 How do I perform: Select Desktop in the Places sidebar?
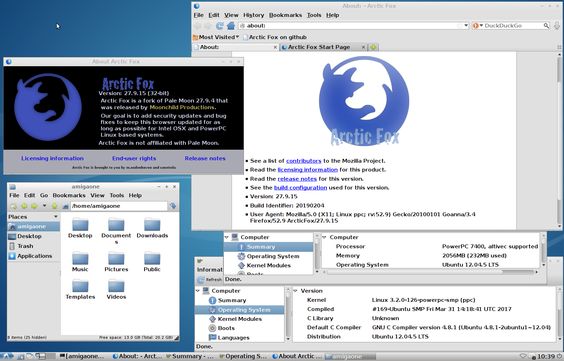click(34, 236)
